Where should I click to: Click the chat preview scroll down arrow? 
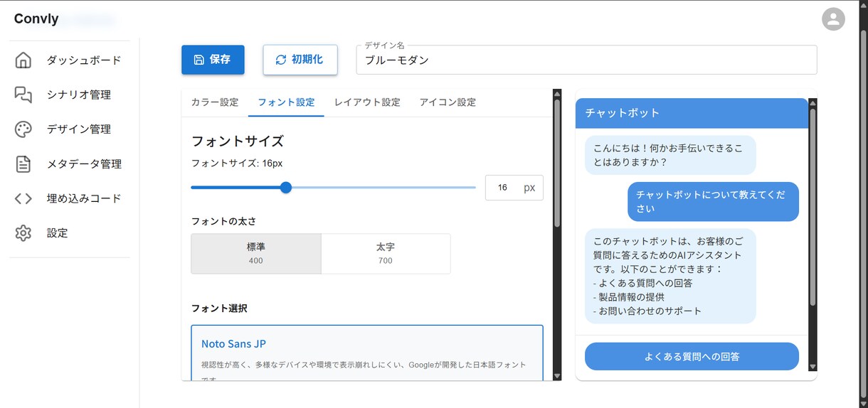click(813, 366)
